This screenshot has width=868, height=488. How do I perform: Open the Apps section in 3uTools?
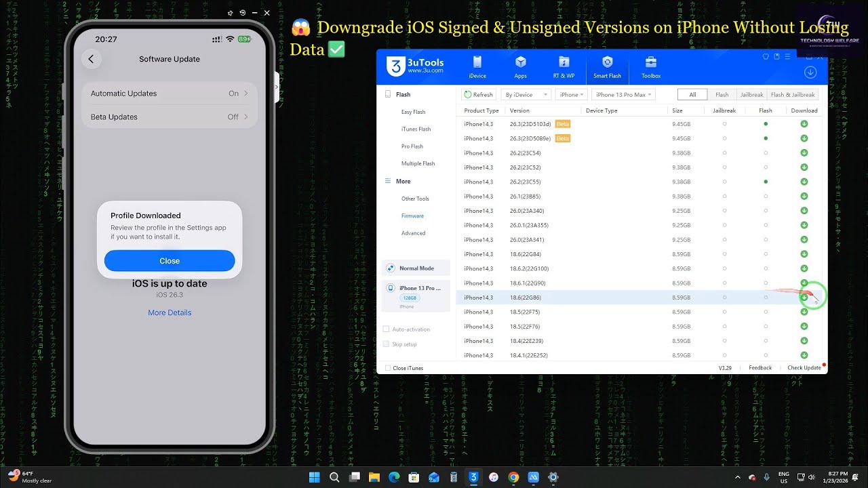tap(521, 66)
